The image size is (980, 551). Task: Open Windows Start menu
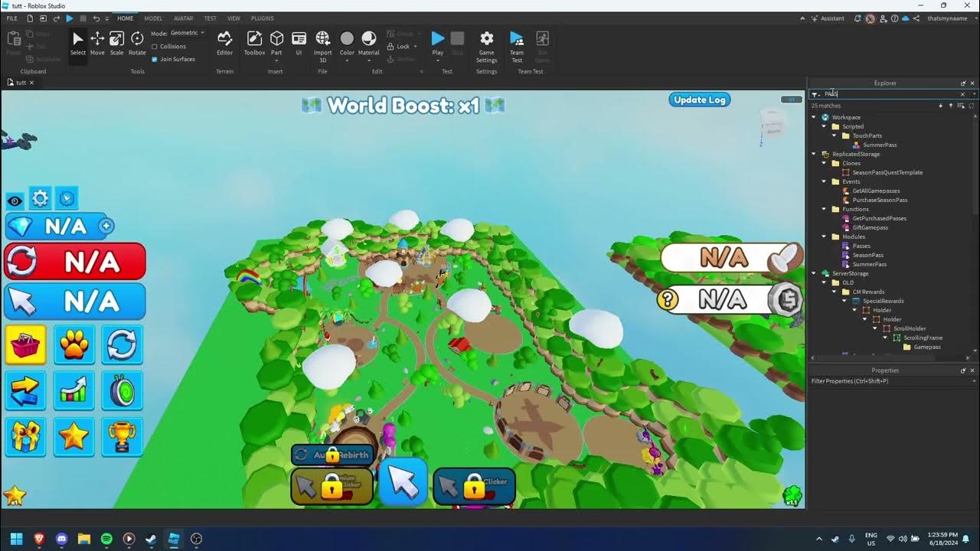(x=16, y=539)
